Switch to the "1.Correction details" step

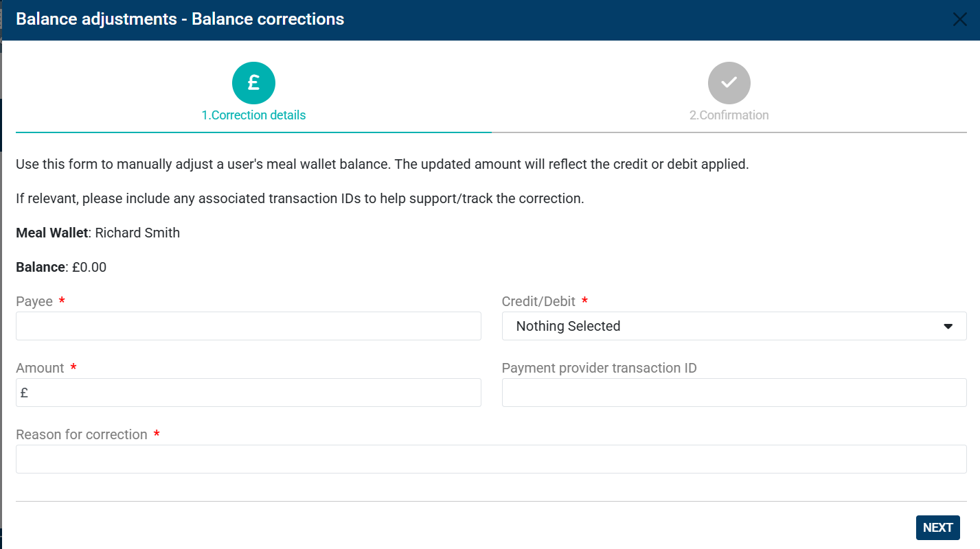tap(253, 115)
